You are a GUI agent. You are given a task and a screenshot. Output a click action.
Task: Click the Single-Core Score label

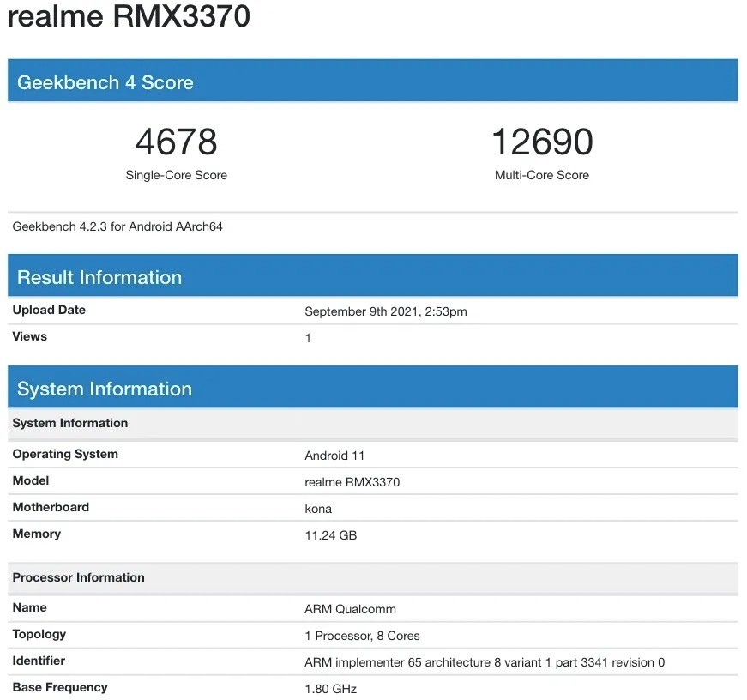[176, 175]
